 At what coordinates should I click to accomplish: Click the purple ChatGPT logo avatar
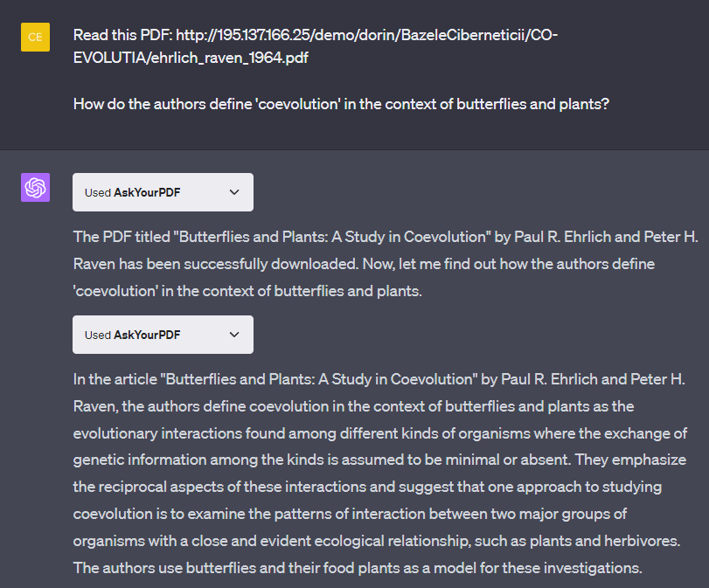click(35, 187)
